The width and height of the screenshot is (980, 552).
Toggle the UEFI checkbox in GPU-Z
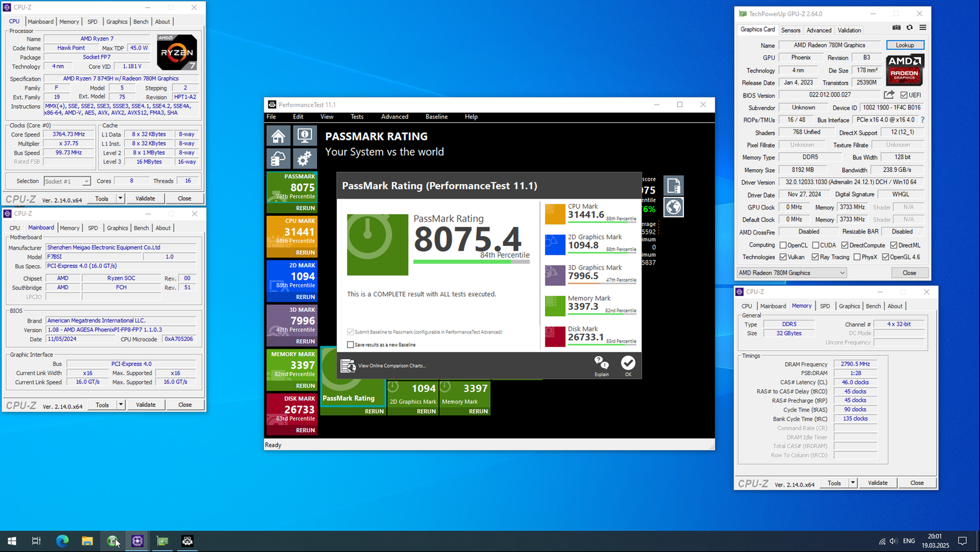(904, 95)
